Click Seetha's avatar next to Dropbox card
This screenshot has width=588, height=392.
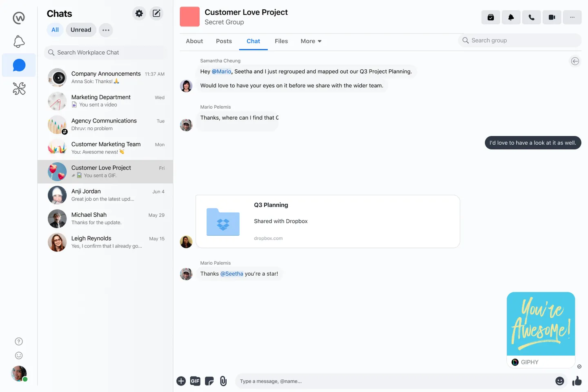(186, 242)
